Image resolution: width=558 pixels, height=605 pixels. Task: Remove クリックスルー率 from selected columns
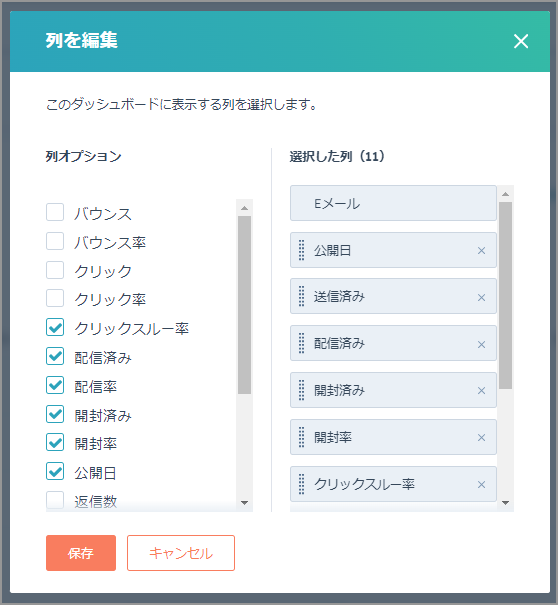tap(481, 485)
